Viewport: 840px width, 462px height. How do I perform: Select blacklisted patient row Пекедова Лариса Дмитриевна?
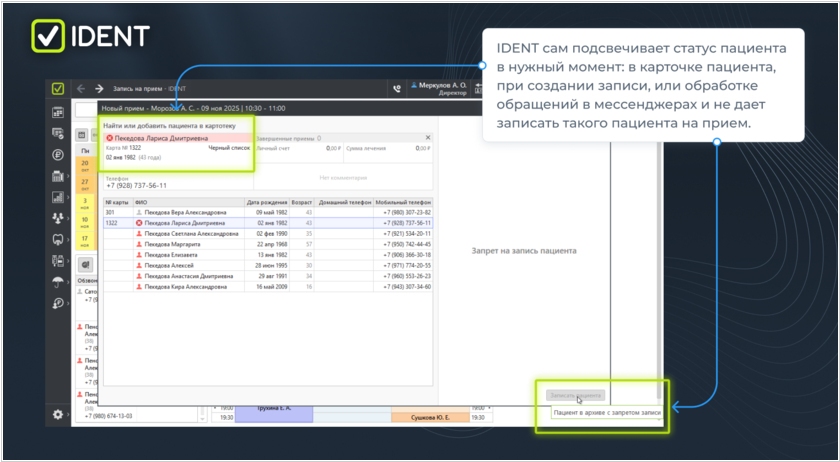click(185, 223)
